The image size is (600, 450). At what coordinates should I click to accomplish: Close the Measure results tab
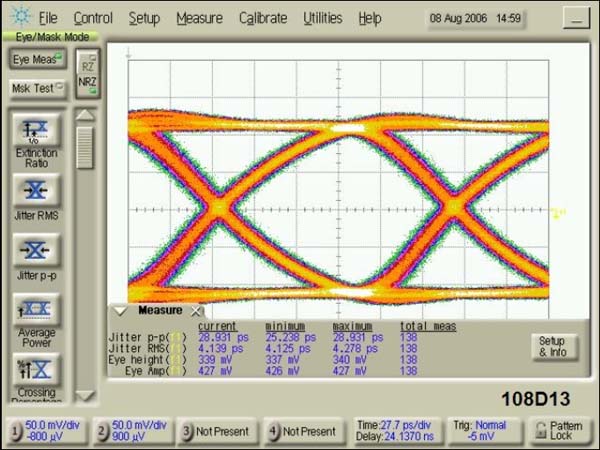pos(196,311)
